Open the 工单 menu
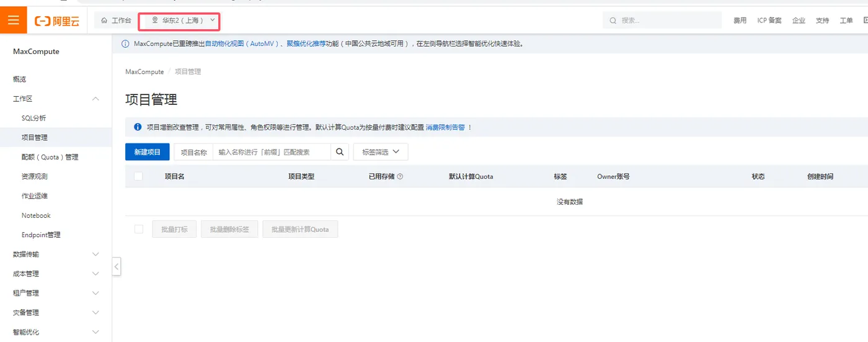The width and height of the screenshot is (868, 342). (846, 20)
